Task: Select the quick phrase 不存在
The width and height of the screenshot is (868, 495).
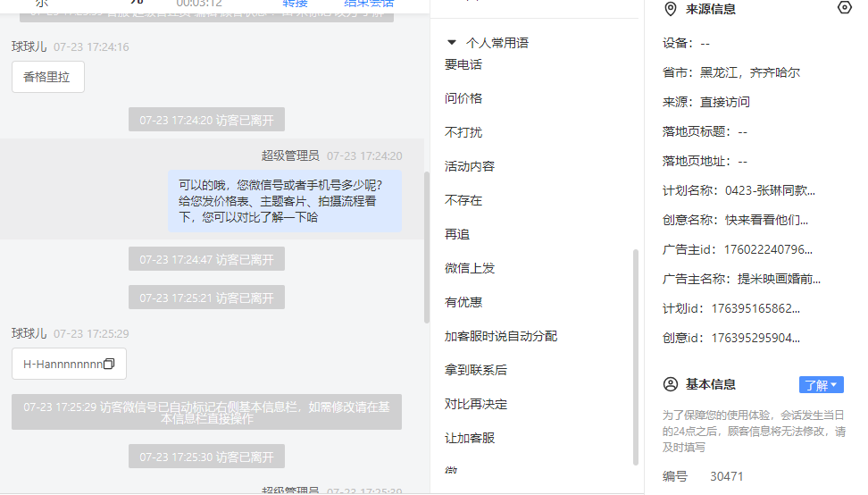Action: 463,200
